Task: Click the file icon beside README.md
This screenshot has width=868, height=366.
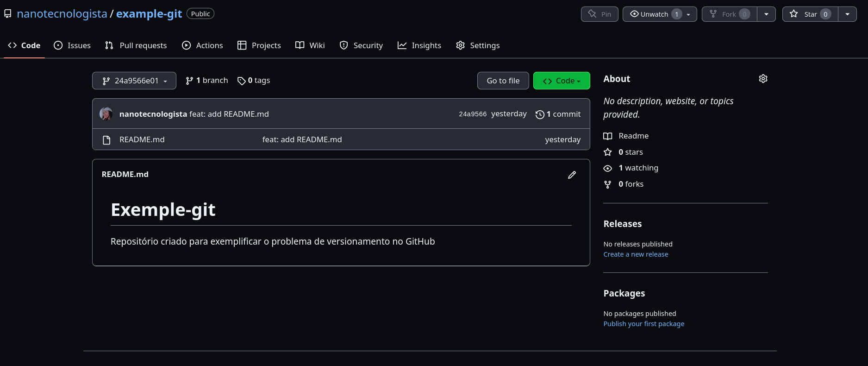Action: [x=106, y=140]
